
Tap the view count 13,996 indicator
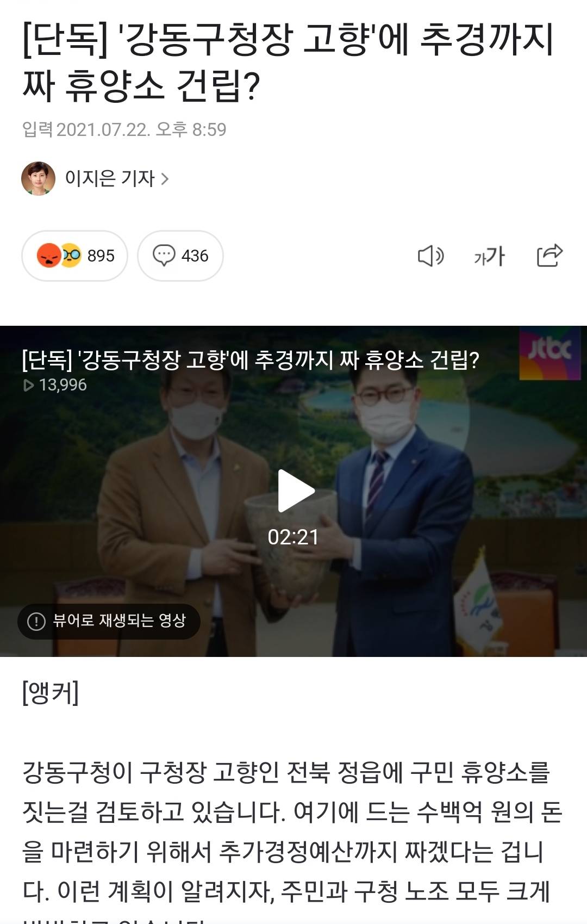55,385
